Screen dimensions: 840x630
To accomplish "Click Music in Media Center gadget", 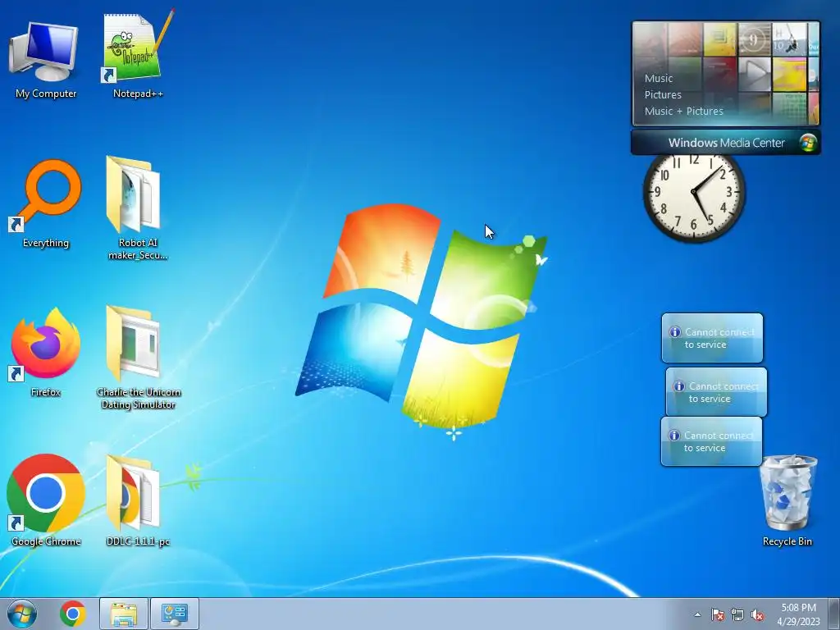I will (659, 78).
